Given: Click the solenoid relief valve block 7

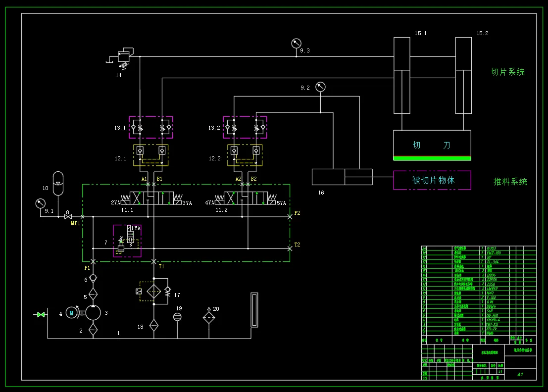Looking at the screenshot, I should (x=127, y=241).
